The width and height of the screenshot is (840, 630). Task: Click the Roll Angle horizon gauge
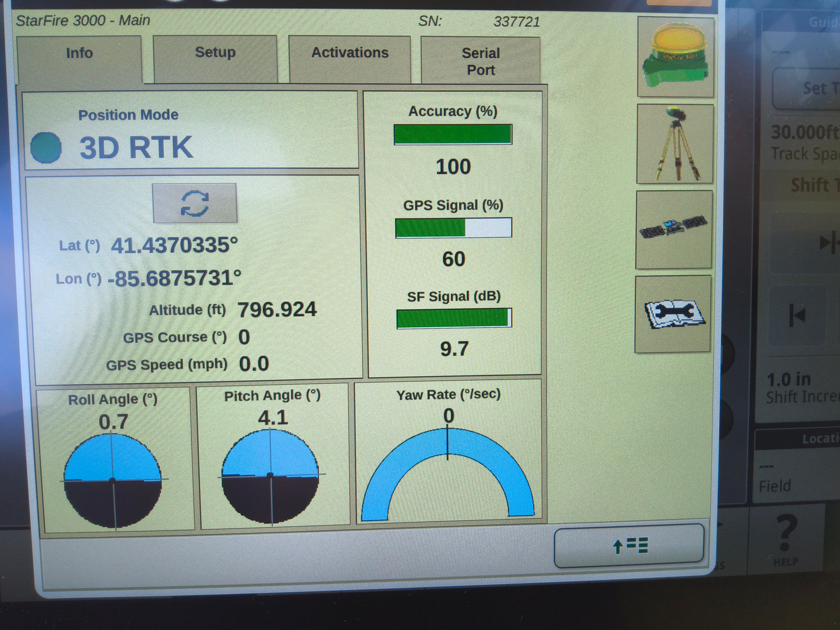point(113,480)
